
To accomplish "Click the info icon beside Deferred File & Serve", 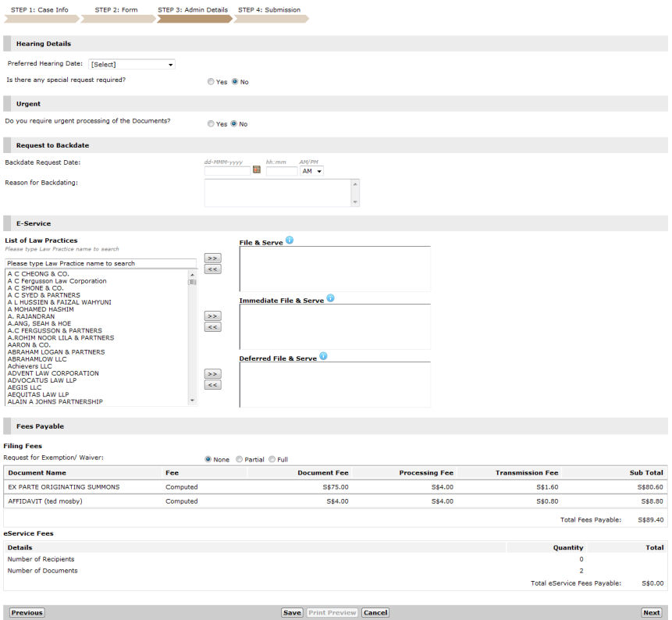I will (x=322, y=357).
